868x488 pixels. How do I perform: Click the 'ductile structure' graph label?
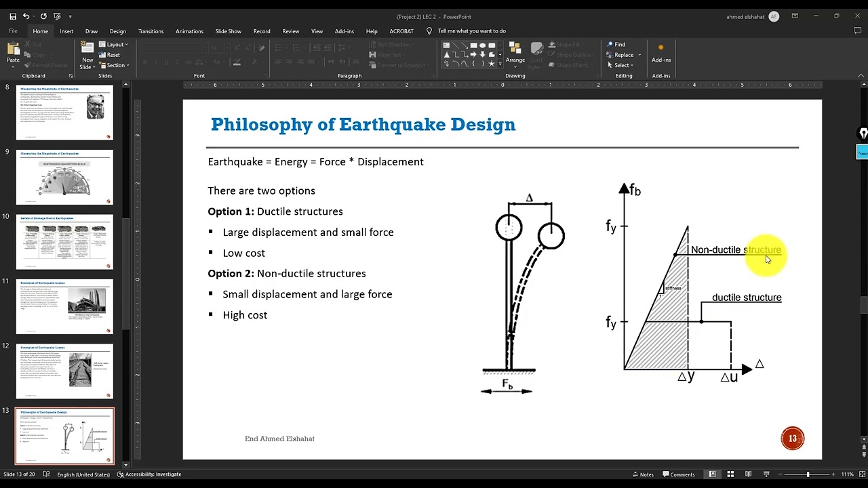(x=747, y=298)
